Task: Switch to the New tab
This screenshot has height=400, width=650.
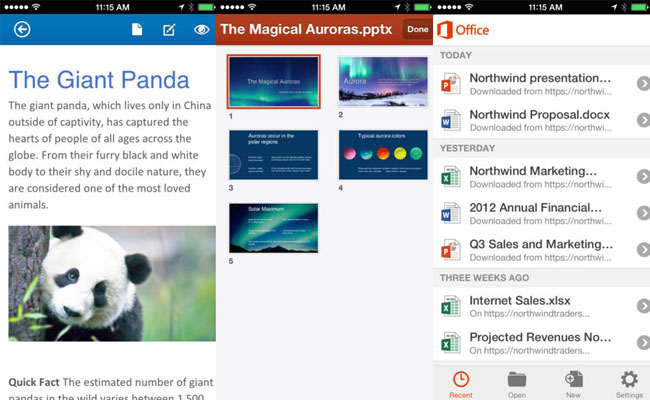Action: [573, 384]
